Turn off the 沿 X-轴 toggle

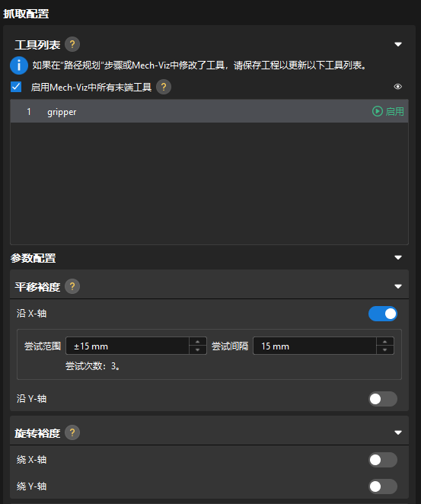383,314
